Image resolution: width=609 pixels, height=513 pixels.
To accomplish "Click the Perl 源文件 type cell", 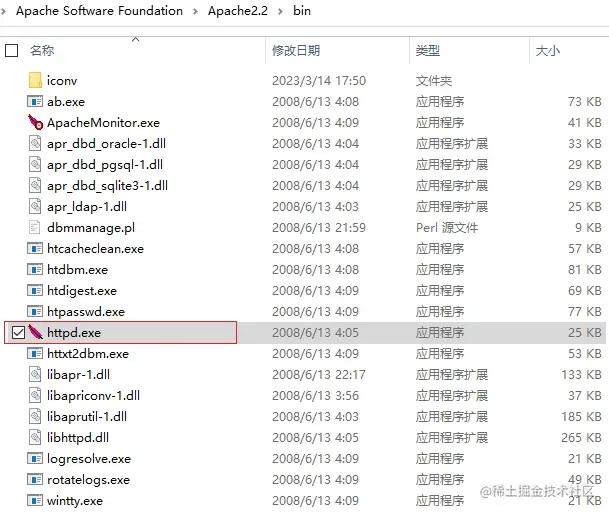I will click(x=447, y=228).
